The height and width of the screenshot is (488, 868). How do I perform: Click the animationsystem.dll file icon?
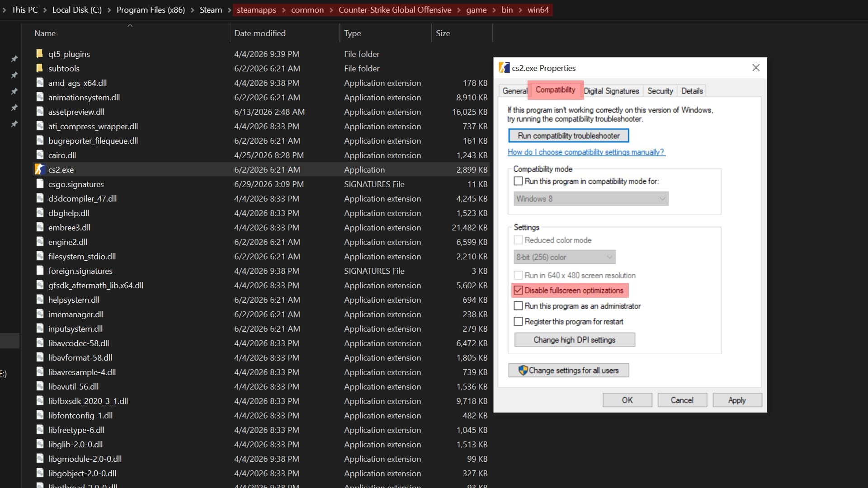[40, 97]
